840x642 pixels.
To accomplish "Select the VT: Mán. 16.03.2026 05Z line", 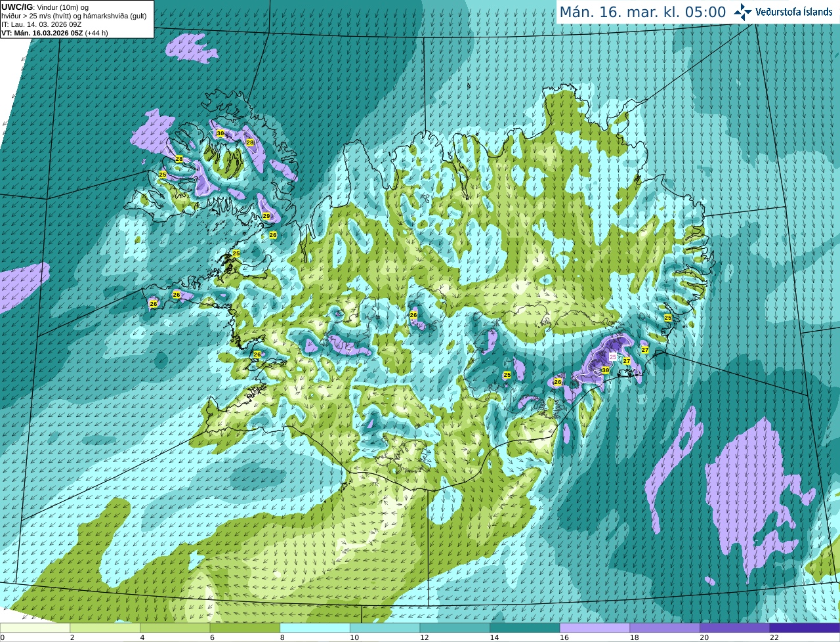I will click(x=54, y=33).
